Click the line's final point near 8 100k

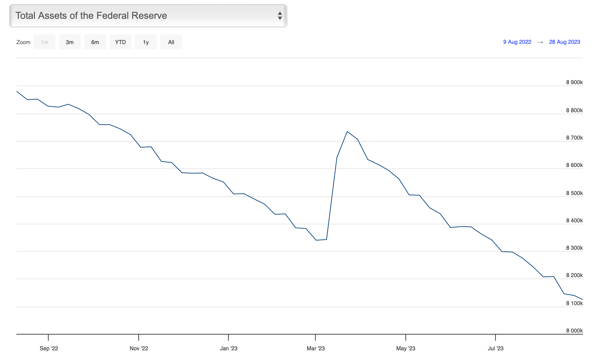pos(582,299)
